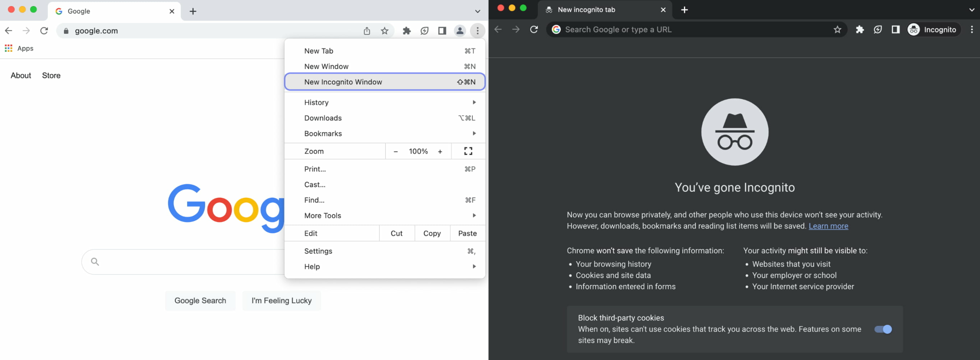
Task: Expand the Bookmarks submenu
Action: click(x=385, y=134)
